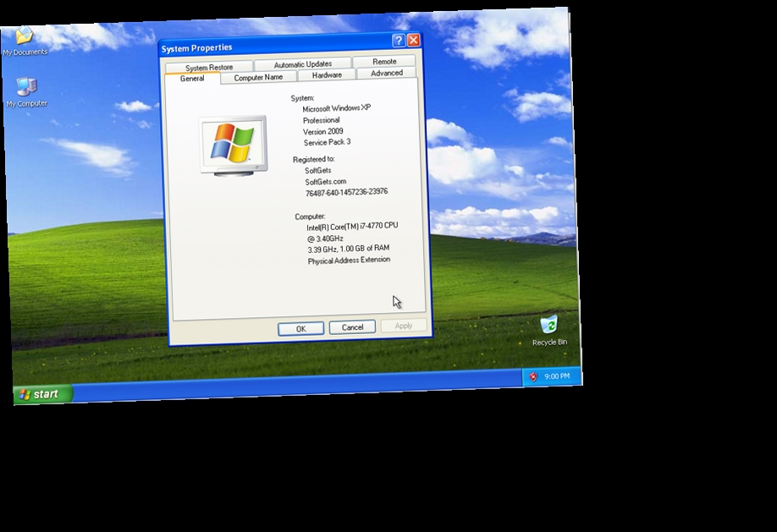Click the text 'Intel(R) Core(TM) i7-4770 CPU'
The width and height of the screenshot is (777, 532).
click(x=352, y=227)
